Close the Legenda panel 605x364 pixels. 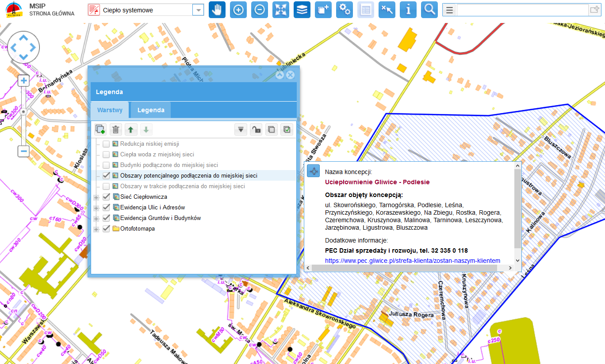[x=291, y=75]
